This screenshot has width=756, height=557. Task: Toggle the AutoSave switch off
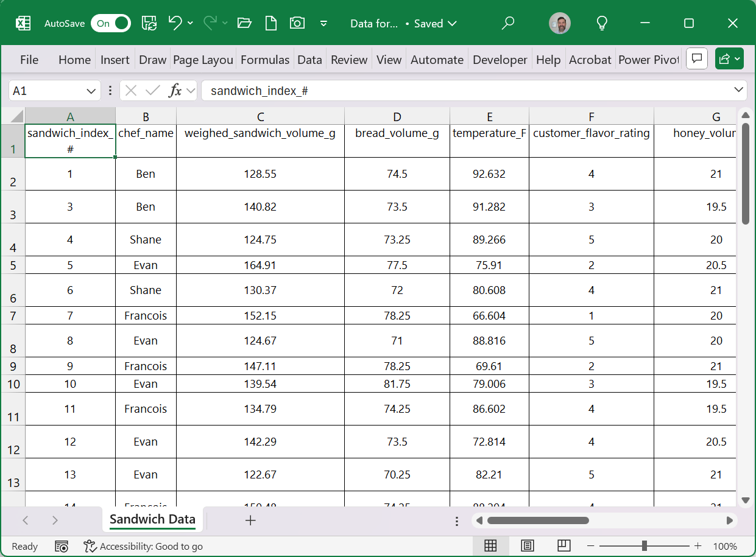(x=111, y=23)
